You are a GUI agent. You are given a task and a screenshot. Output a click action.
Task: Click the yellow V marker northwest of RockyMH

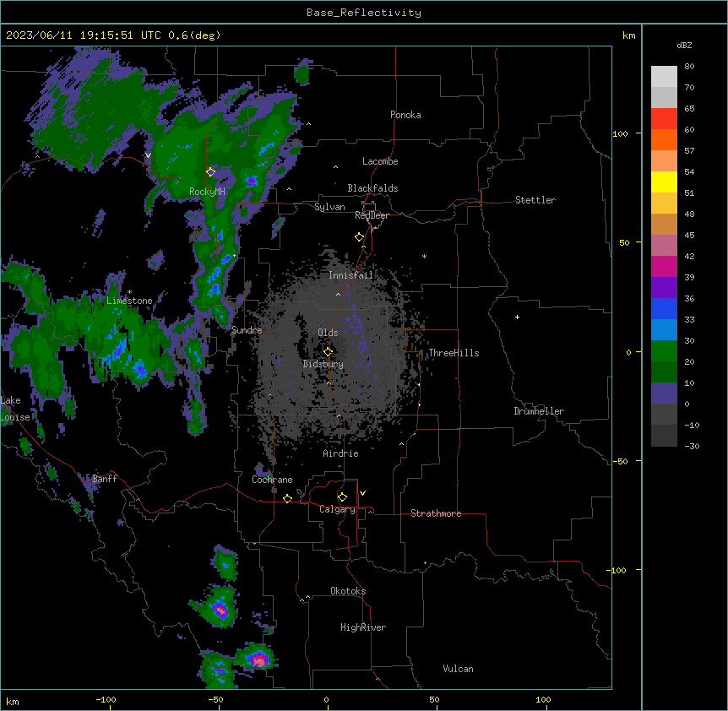point(148,155)
